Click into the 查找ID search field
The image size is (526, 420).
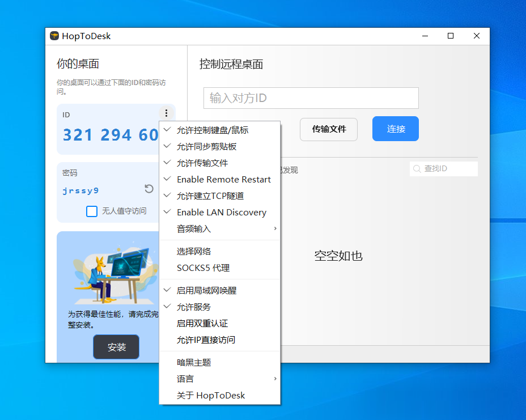point(448,169)
